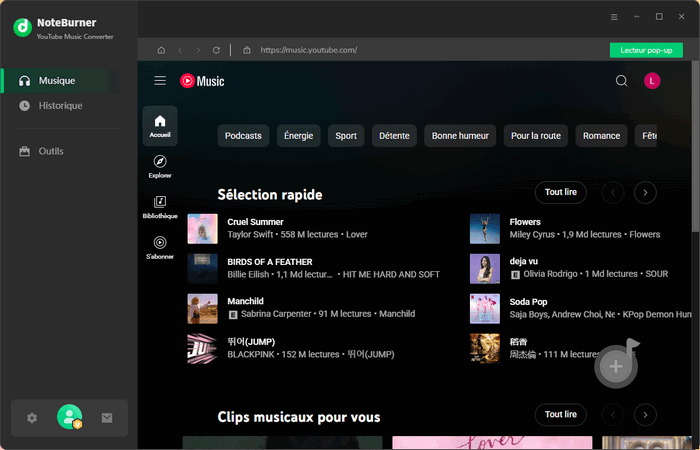Click Tout lire for Sélection rapide
This screenshot has width=700, height=450.
561,192
